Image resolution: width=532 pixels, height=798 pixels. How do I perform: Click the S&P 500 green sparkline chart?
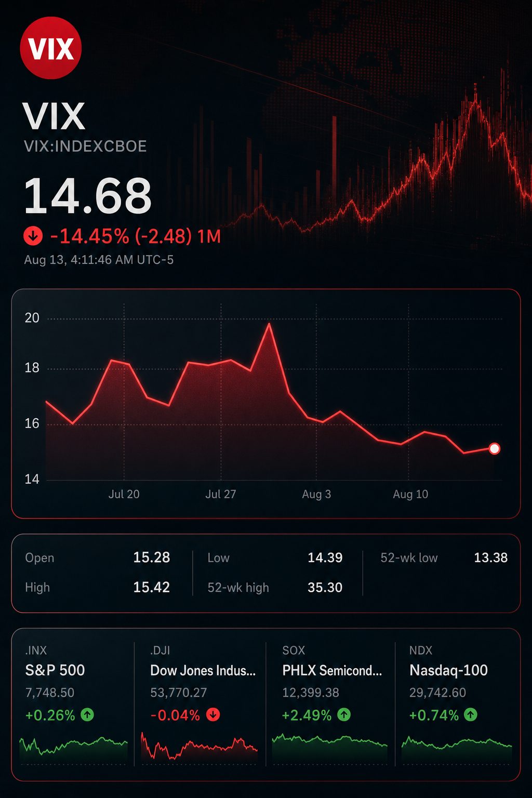tap(73, 749)
